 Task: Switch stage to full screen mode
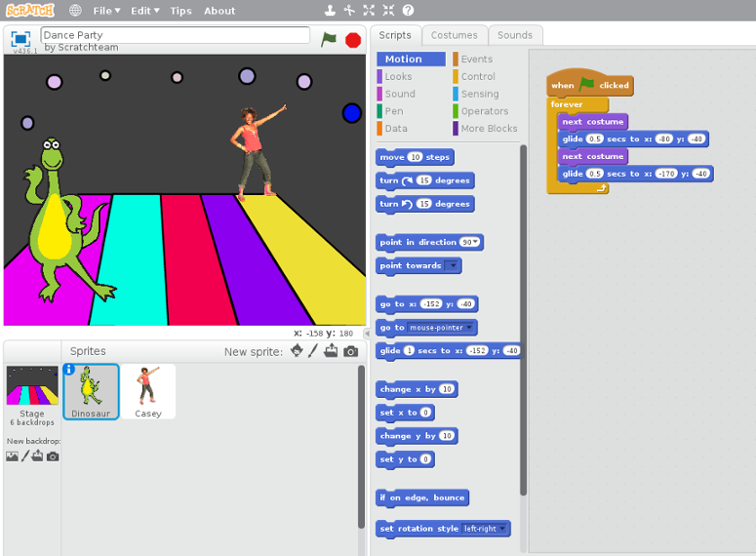[x=20, y=39]
